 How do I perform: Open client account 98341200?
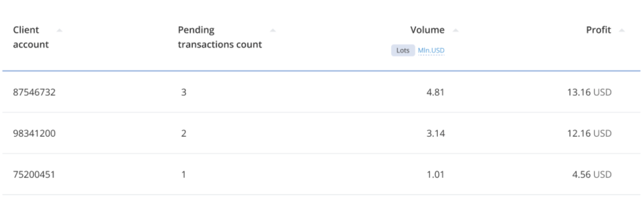point(34,133)
